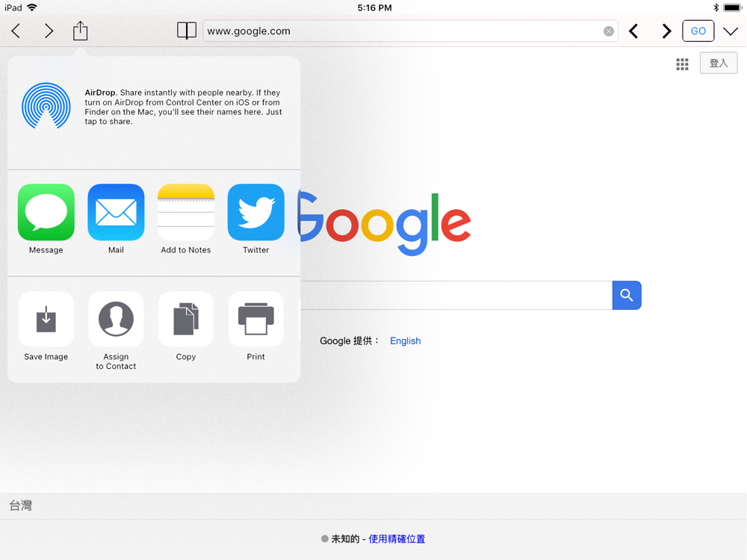747x560 pixels.
Task: Tap the browser forward arrow next to share
Action: click(x=49, y=31)
